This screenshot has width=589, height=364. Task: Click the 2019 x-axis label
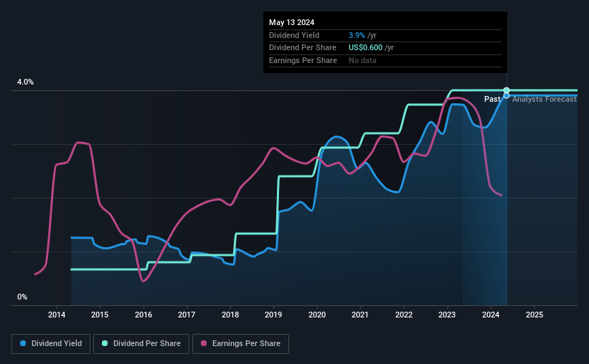pyautogui.click(x=273, y=315)
